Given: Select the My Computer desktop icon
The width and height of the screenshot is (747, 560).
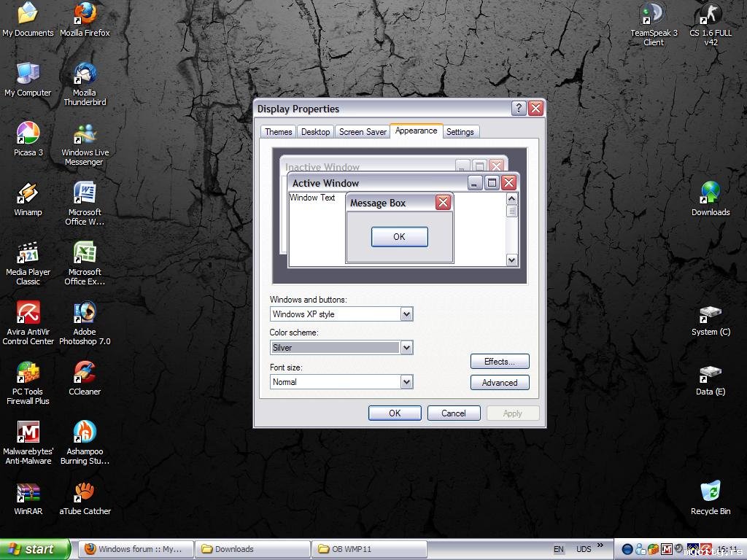Looking at the screenshot, I should pyautogui.click(x=28, y=80).
